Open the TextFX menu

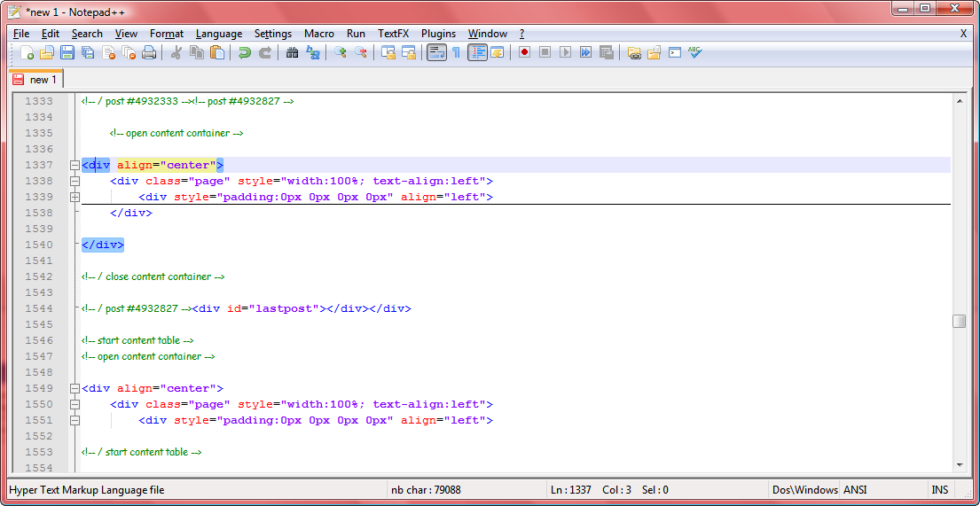(x=393, y=34)
